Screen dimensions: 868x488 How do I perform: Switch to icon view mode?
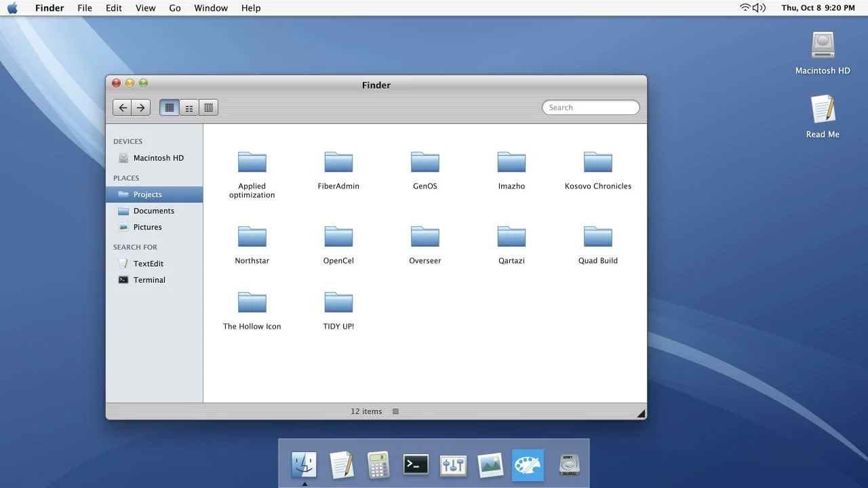(x=170, y=107)
